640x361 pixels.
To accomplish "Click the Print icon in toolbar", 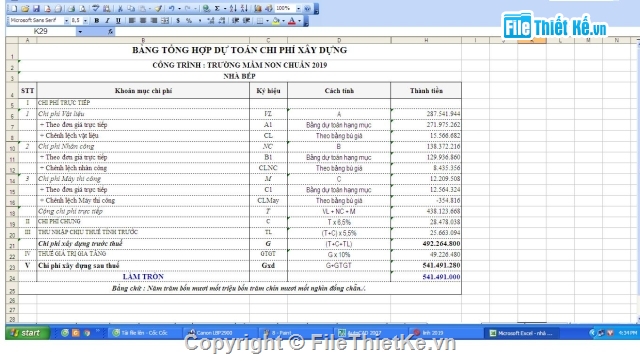I will (71, 9).
